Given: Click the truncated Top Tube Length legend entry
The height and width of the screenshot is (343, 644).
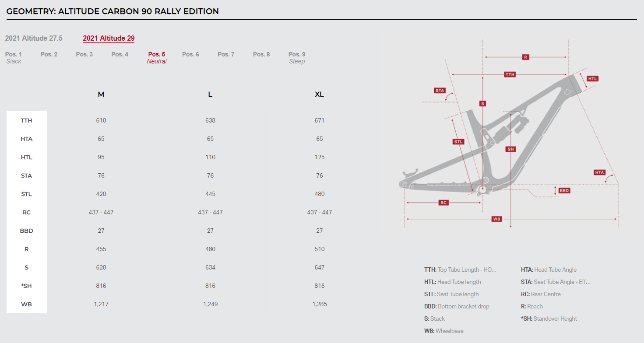Looking at the screenshot, I should coord(461,270).
